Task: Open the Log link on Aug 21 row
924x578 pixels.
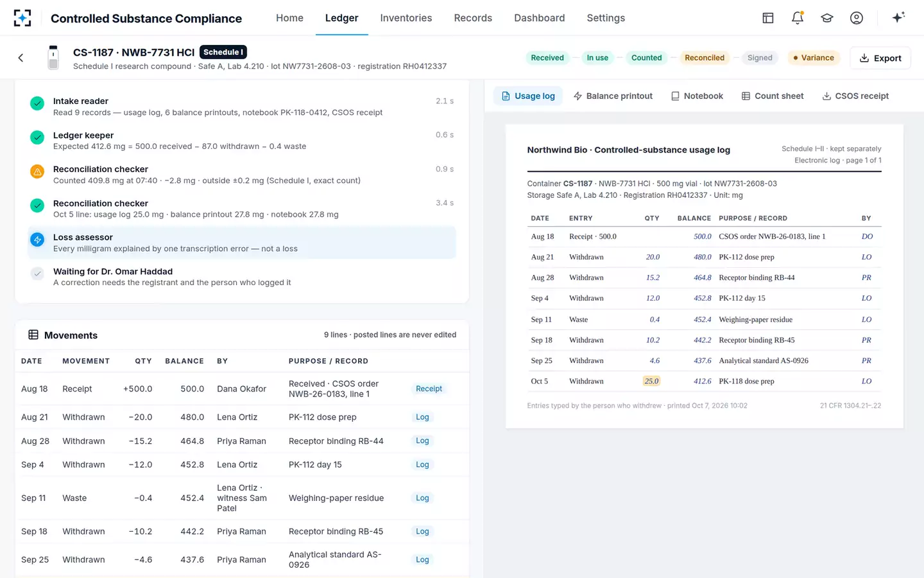Action: point(422,417)
